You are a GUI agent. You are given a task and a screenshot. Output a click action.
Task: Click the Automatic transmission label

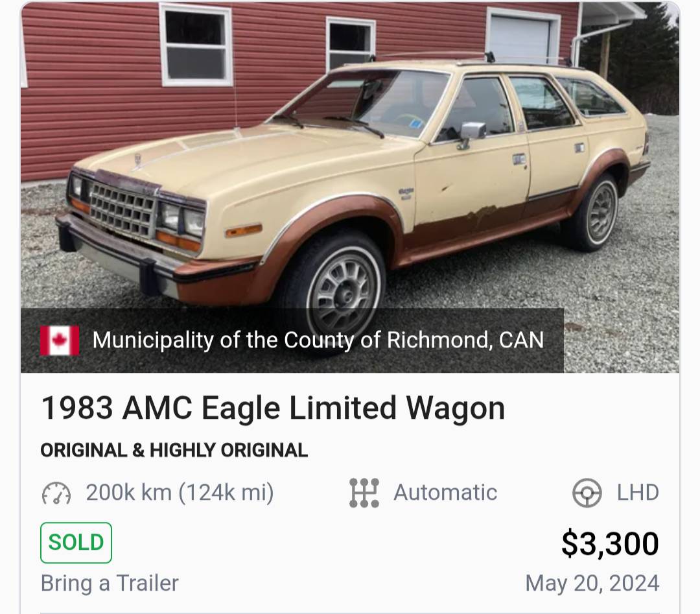[445, 493]
